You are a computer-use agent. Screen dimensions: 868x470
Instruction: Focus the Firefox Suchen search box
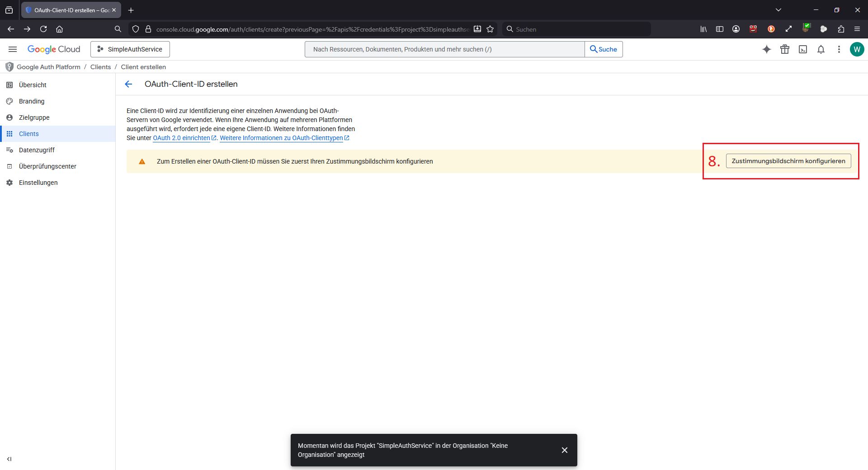click(577, 29)
